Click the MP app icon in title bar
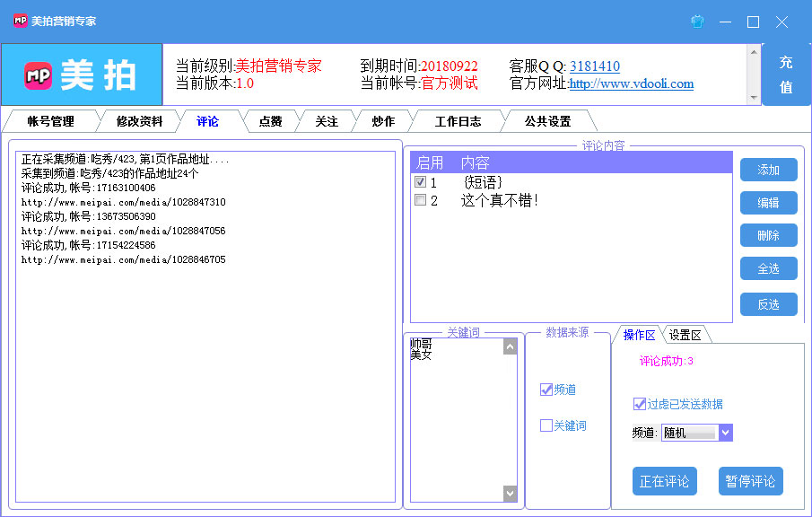Image resolution: width=812 pixels, height=517 pixels. pos(21,21)
